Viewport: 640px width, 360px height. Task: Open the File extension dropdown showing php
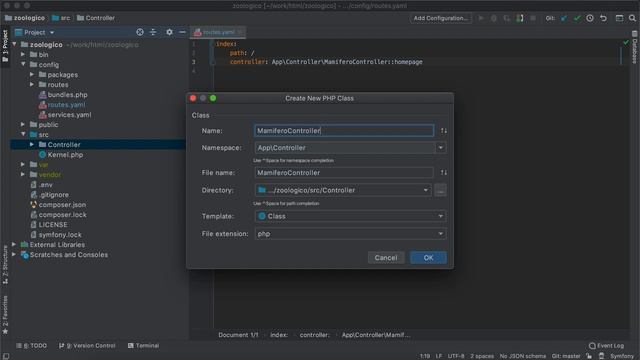click(x=350, y=234)
